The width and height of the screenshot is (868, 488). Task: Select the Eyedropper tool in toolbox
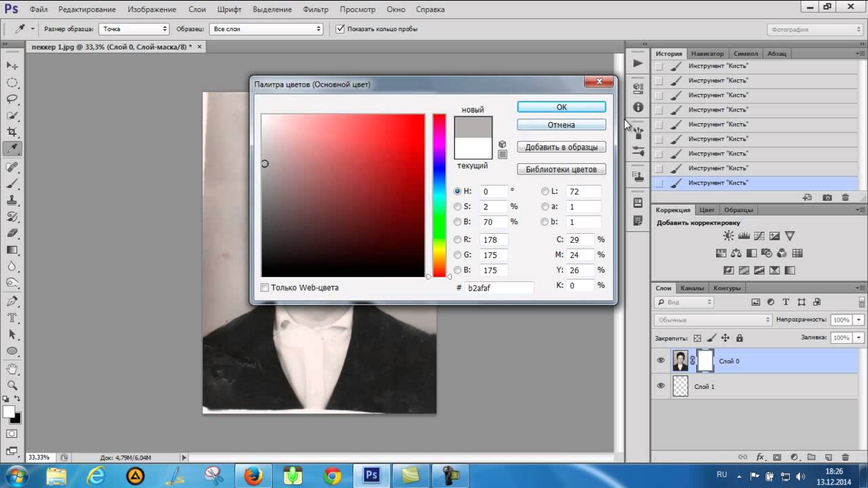pyautogui.click(x=12, y=149)
